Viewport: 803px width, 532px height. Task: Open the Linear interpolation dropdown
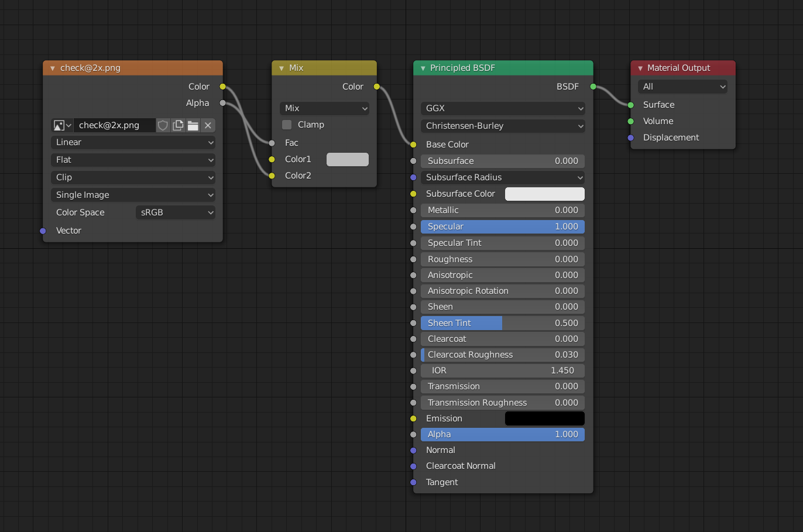click(x=133, y=142)
